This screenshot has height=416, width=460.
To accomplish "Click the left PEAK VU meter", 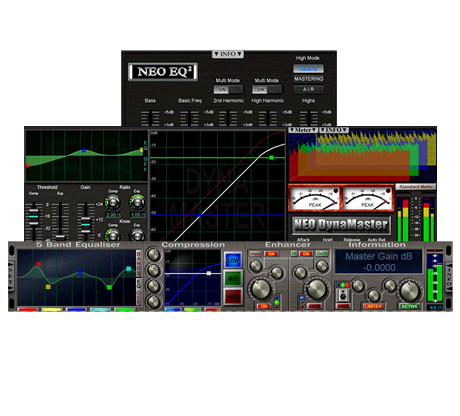I will click(x=314, y=199).
